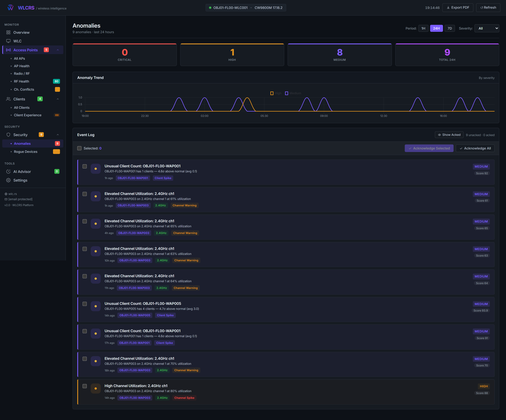Click the 24H period button
The height and width of the screenshot is (420, 506).
point(436,28)
